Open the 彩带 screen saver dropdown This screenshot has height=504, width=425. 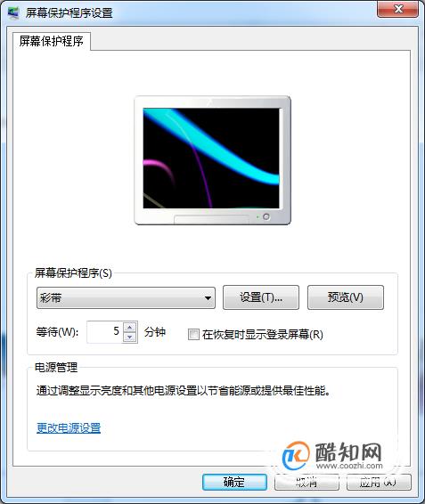126,298
